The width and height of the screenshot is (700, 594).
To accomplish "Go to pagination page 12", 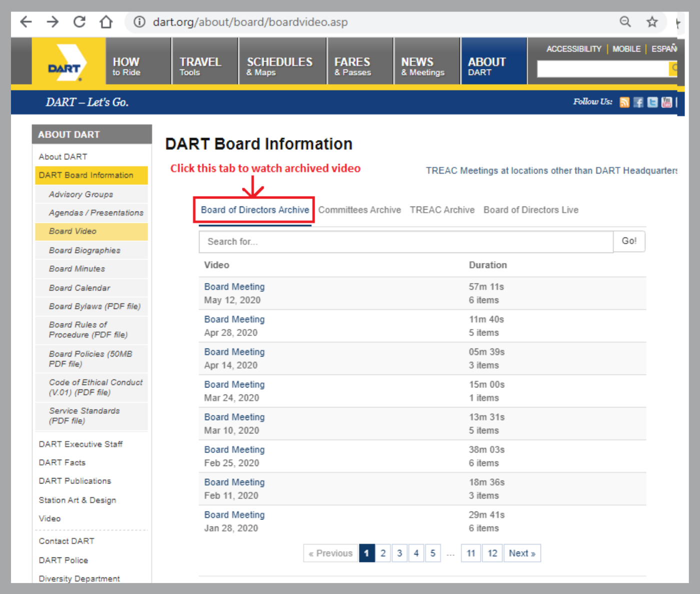I will (x=492, y=553).
